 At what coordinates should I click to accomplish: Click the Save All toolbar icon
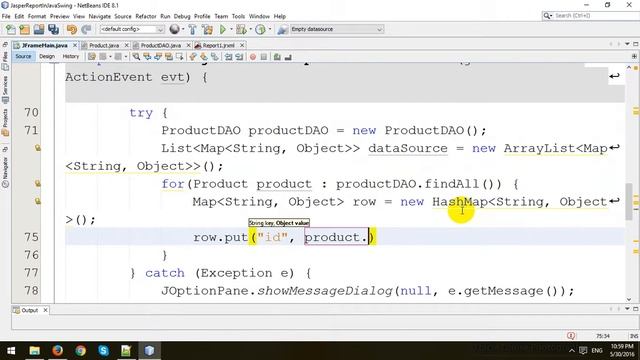coord(53,29)
